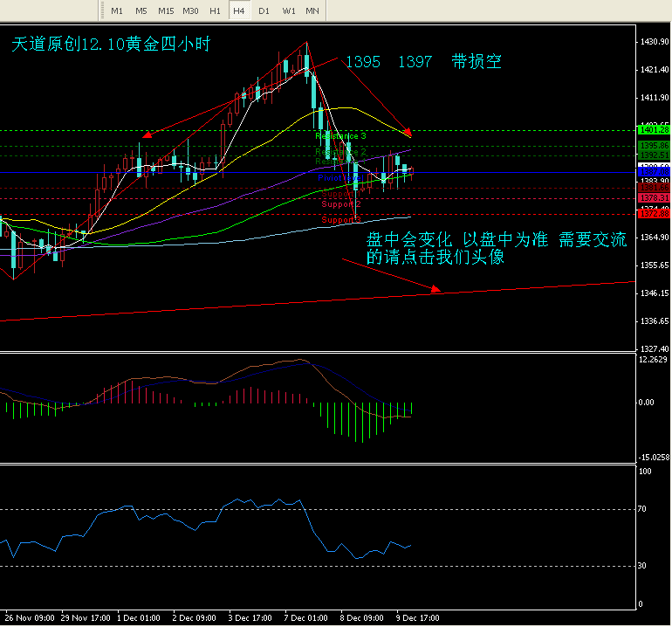Choose the M30 timeframe
This screenshot has height=627, width=672.
[x=189, y=10]
